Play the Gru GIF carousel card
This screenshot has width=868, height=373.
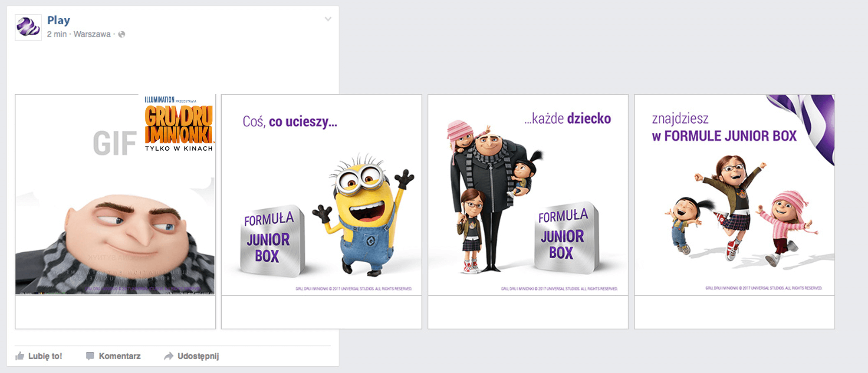[115, 195]
